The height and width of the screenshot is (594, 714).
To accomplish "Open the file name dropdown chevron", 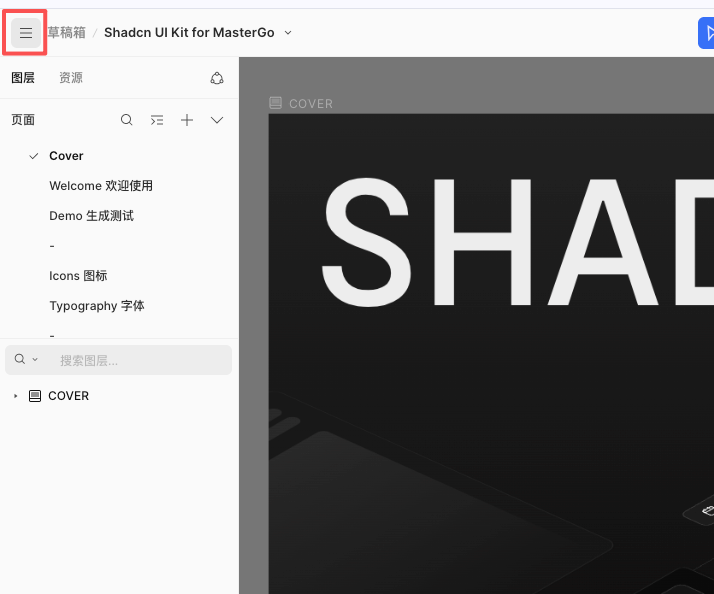I will [x=288, y=33].
